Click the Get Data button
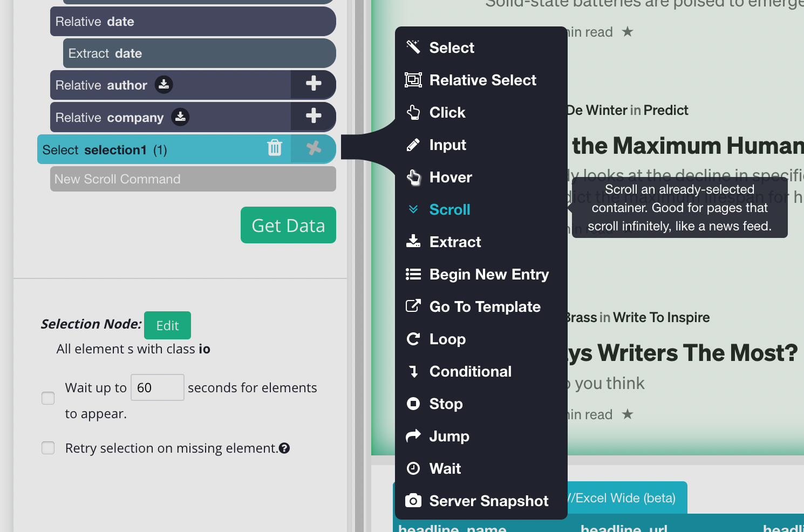 288,225
